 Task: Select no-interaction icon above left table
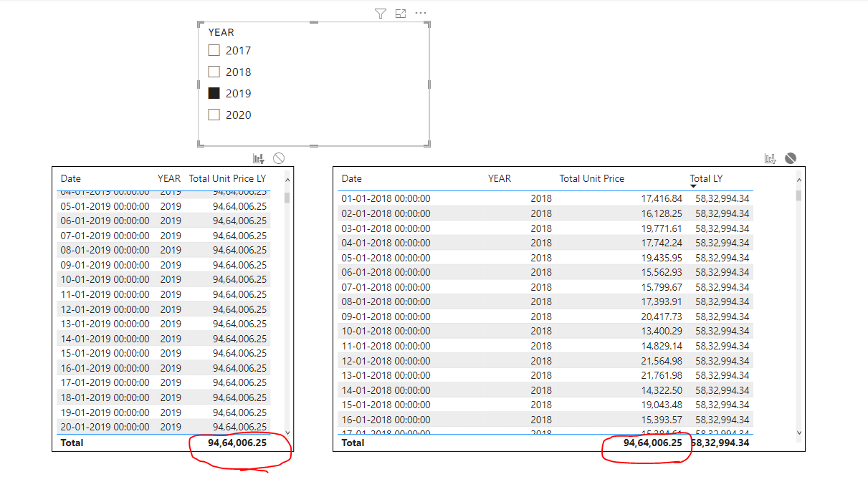pyautogui.click(x=279, y=159)
